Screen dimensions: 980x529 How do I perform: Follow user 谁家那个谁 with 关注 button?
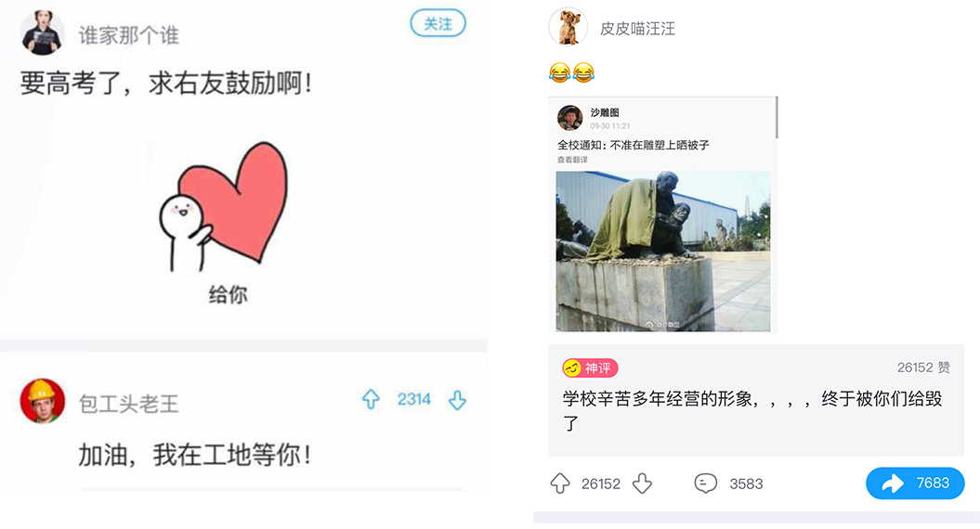click(x=438, y=24)
